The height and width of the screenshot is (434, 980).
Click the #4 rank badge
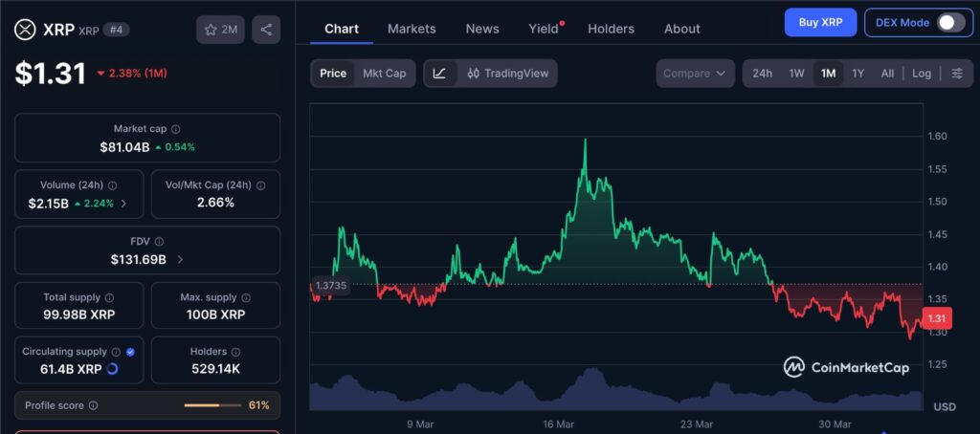tap(116, 30)
